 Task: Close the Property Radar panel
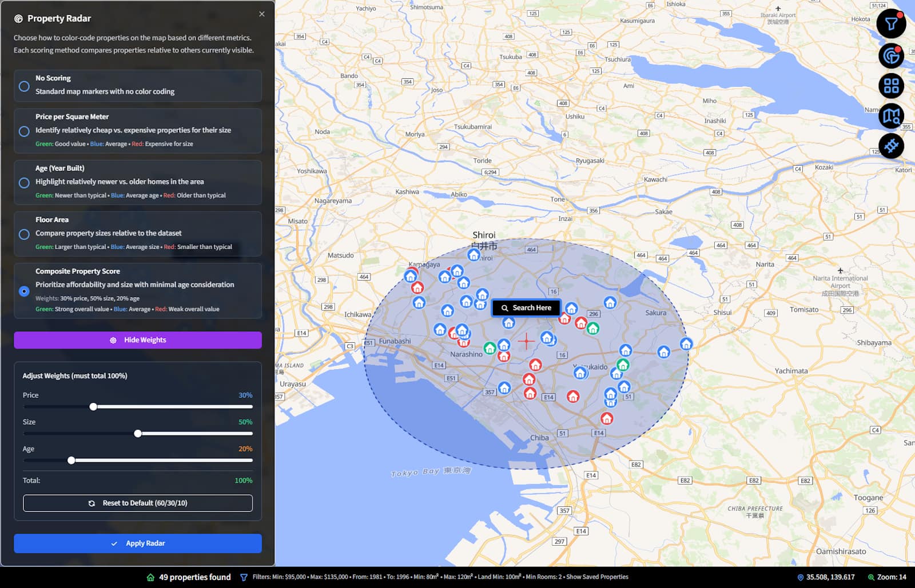tap(261, 14)
